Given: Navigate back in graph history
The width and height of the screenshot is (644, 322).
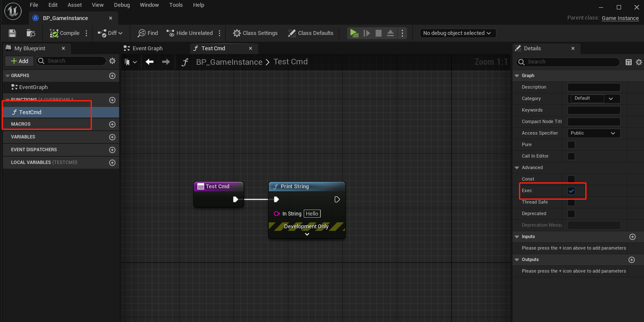Looking at the screenshot, I should click(x=149, y=62).
